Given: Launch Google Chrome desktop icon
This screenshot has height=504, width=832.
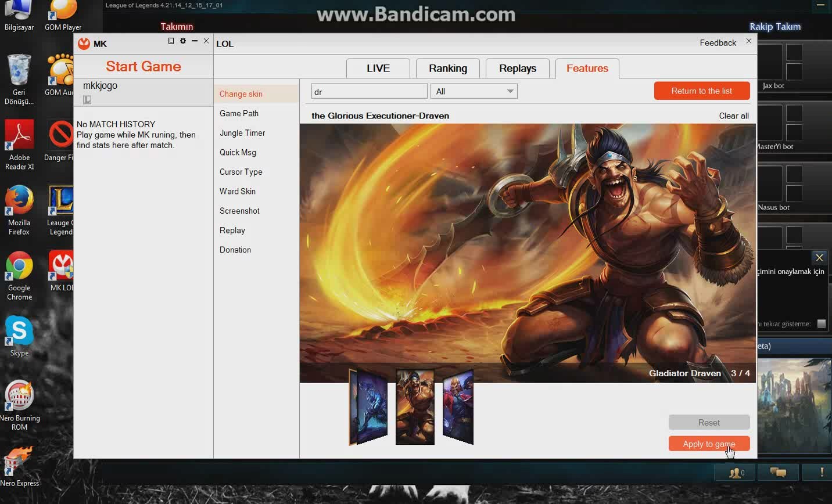Looking at the screenshot, I should (x=19, y=276).
